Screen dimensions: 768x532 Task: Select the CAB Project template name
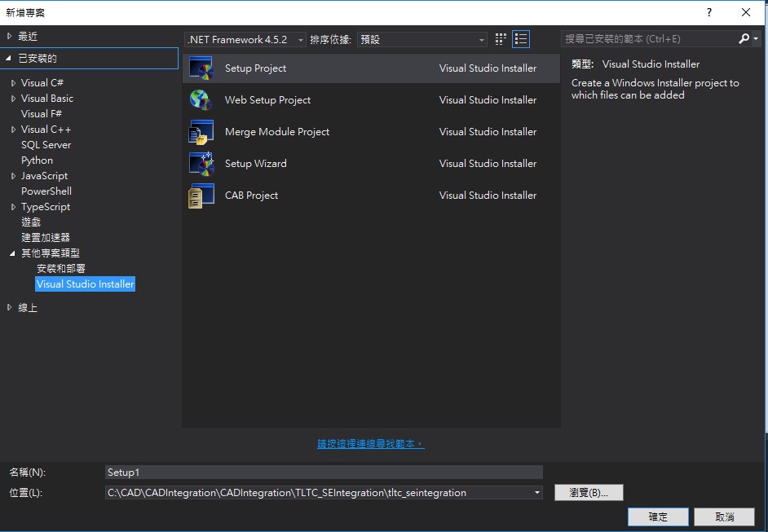pyautogui.click(x=251, y=196)
